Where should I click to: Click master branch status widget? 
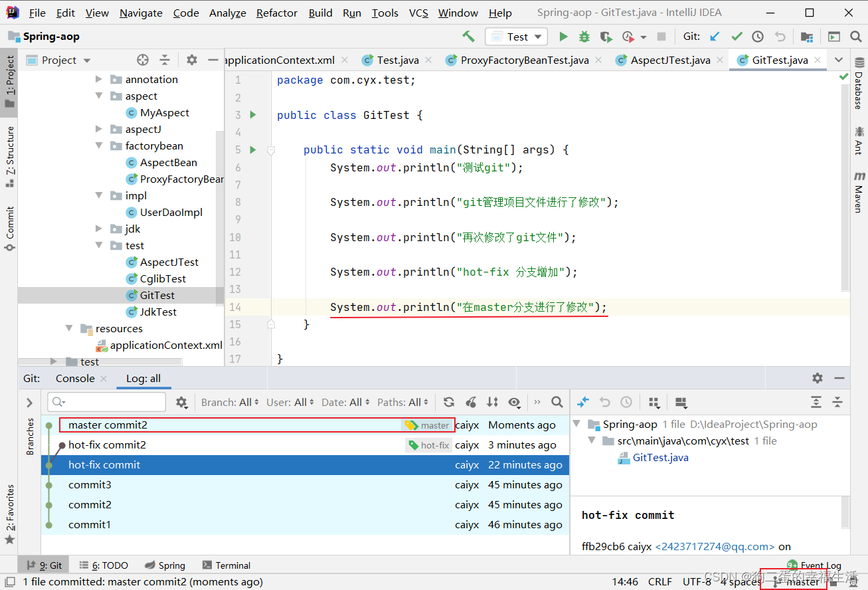coord(796,581)
